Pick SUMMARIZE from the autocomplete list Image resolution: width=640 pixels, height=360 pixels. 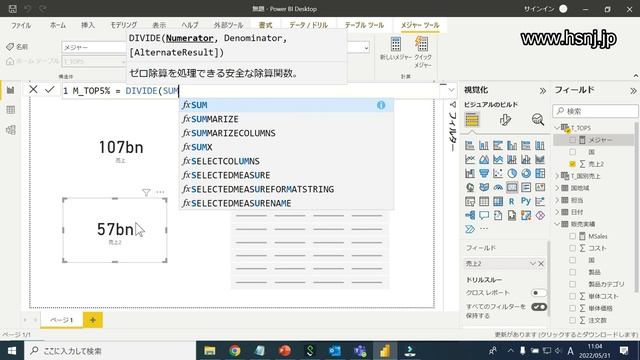point(287,119)
